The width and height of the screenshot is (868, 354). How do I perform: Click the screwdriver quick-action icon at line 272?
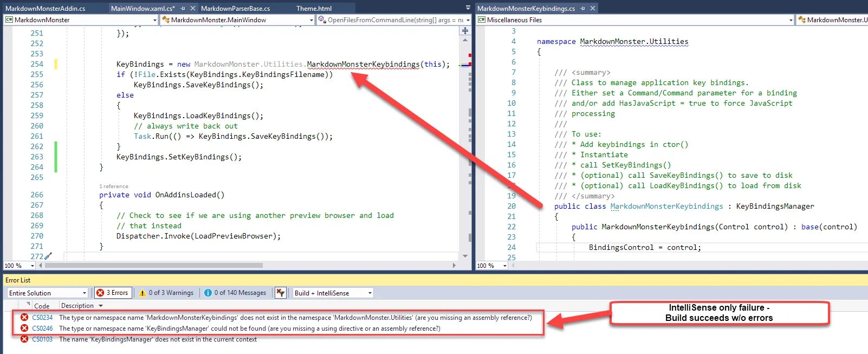pos(48,256)
